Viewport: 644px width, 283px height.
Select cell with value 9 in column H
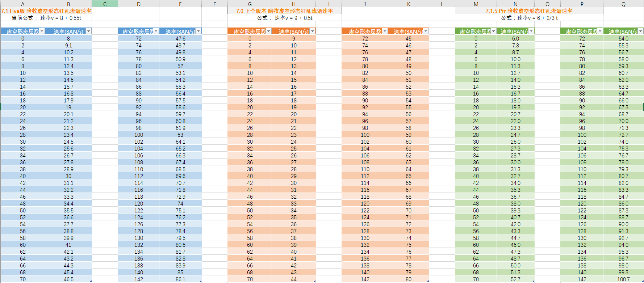[x=294, y=38]
